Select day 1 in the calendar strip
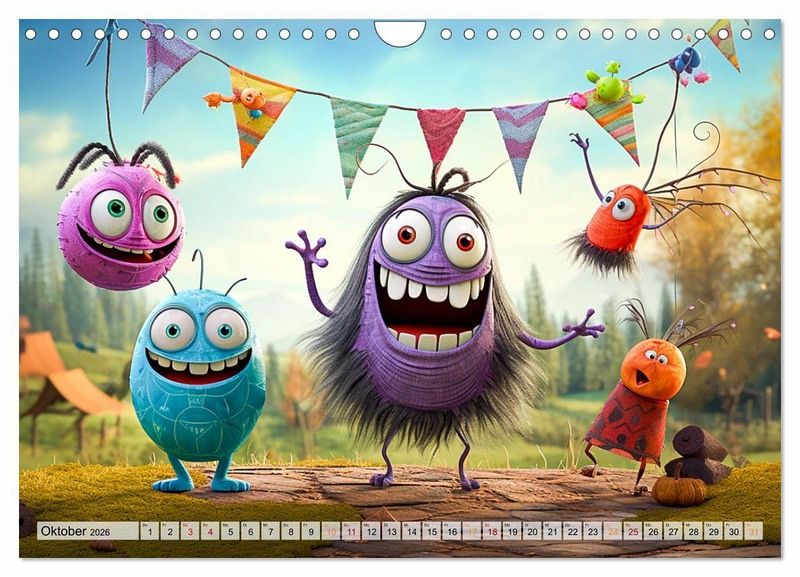Viewport: 800px width, 577px height. pyautogui.click(x=150, y=531)
